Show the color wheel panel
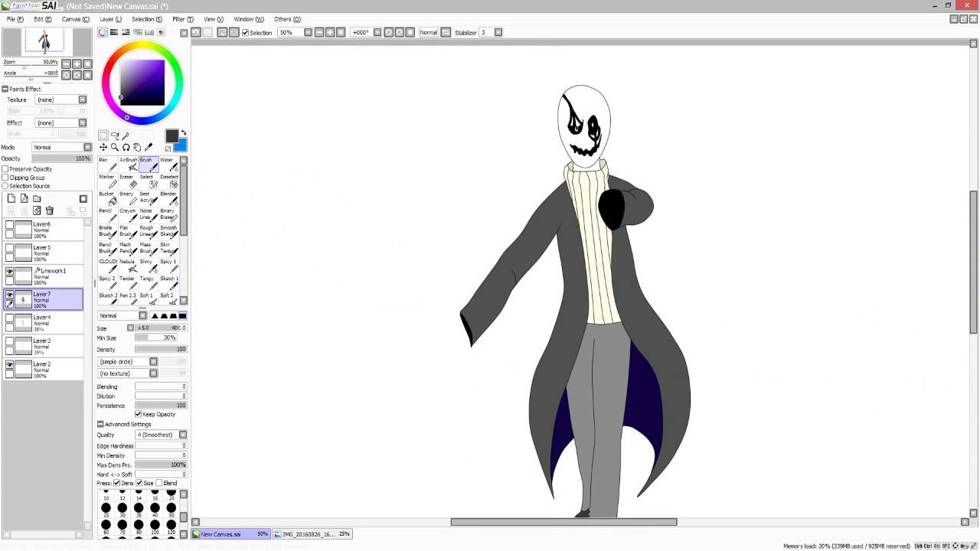 [x=103, y=32]
